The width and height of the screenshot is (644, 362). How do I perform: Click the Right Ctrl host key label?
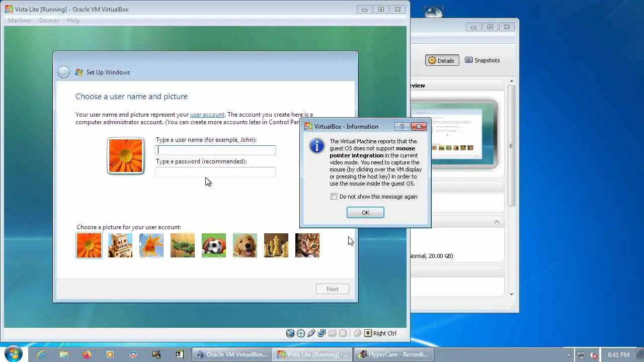point(385,333)
